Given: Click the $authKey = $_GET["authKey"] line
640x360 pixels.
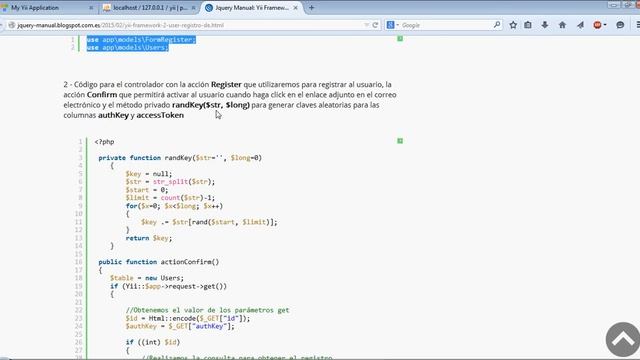Looking at the screenshot, I should (x=180, y=326).
